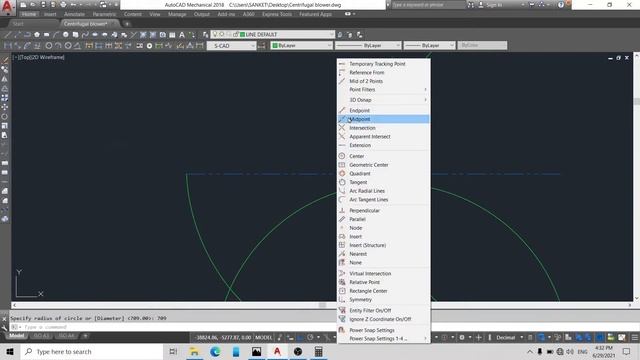Select Perpendicular snap
This screenshot has width=640, height=360.
click(383, 211)
